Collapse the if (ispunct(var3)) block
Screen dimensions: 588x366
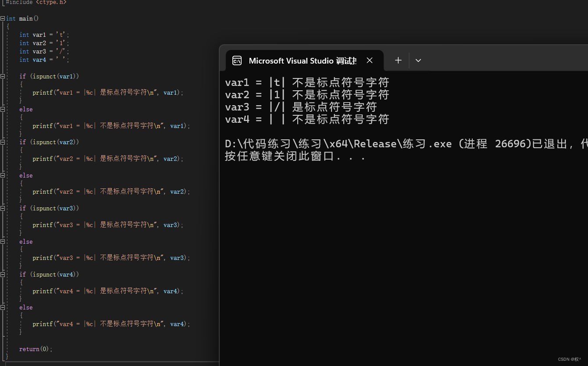[3, 208]
